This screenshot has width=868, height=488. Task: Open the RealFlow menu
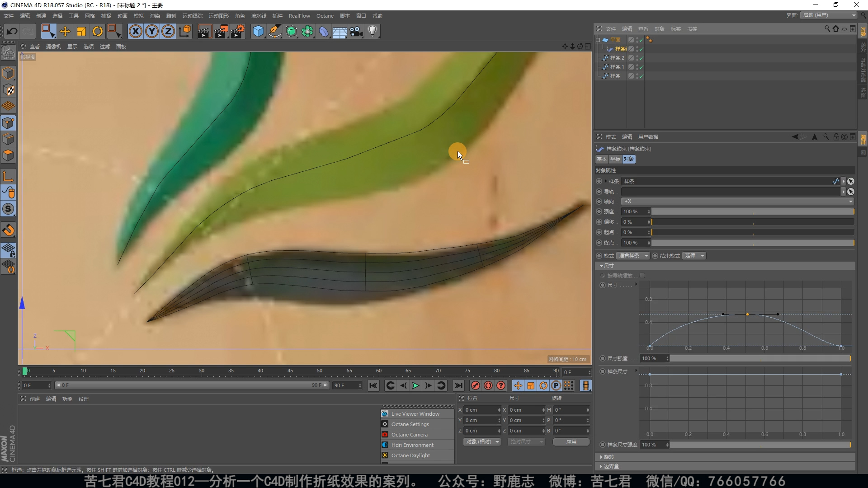tap(299, 16)
